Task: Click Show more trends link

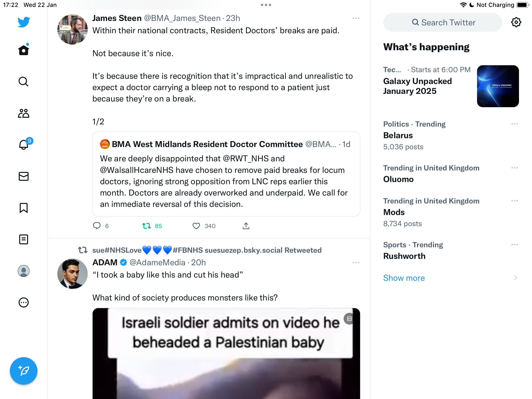Action: click(404, 278)
